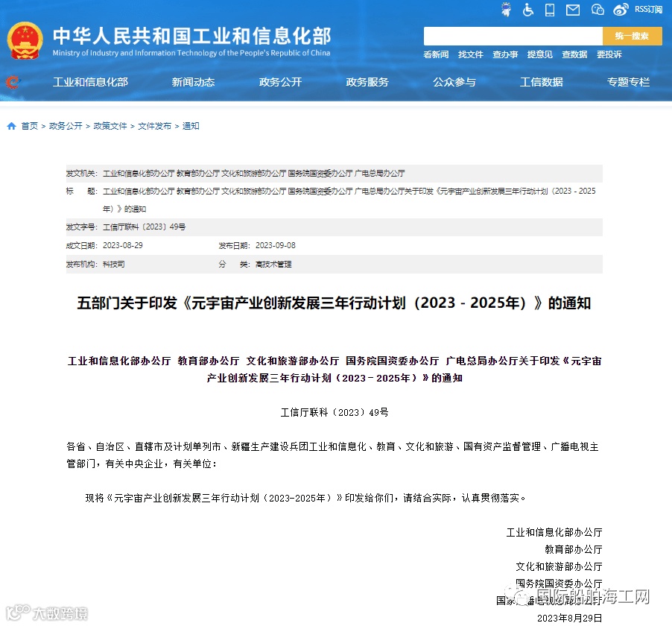Screen dimensions: 672x626
Task: Open the robot assistant icon
Action: point(506,10)
